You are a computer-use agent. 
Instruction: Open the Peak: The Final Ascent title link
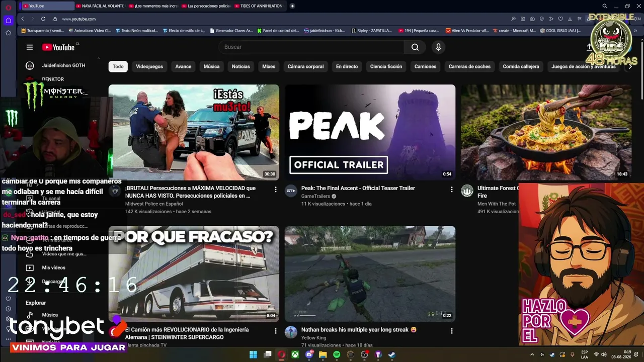click(x=358, y=188)
